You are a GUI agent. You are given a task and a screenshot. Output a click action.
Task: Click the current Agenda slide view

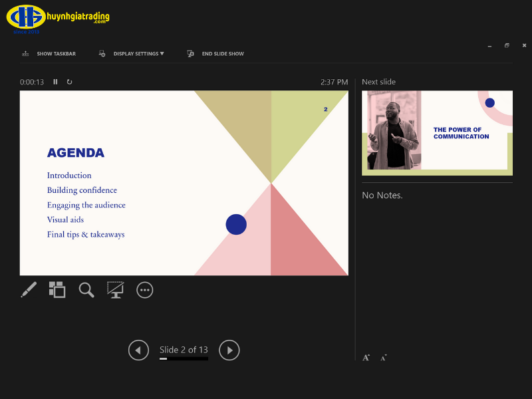click(x=184, y=183)
